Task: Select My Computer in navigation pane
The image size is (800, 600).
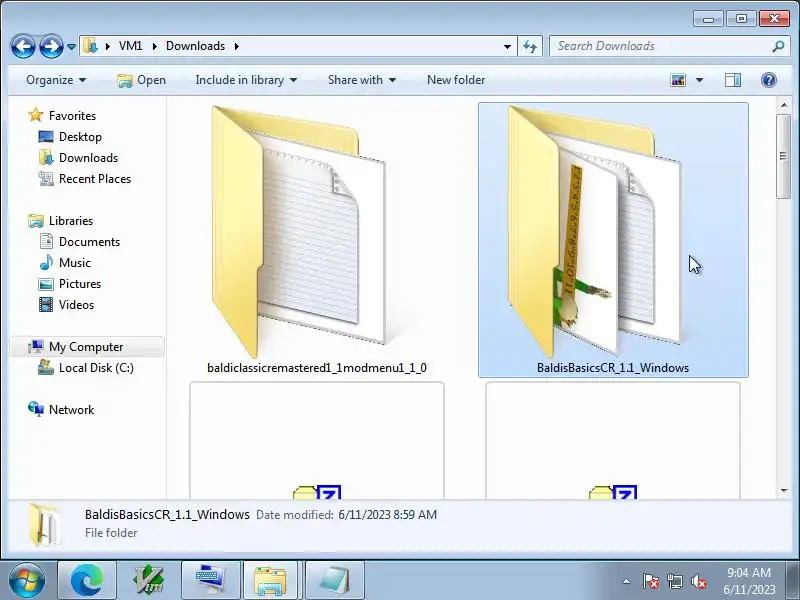Action: (86, 347)
